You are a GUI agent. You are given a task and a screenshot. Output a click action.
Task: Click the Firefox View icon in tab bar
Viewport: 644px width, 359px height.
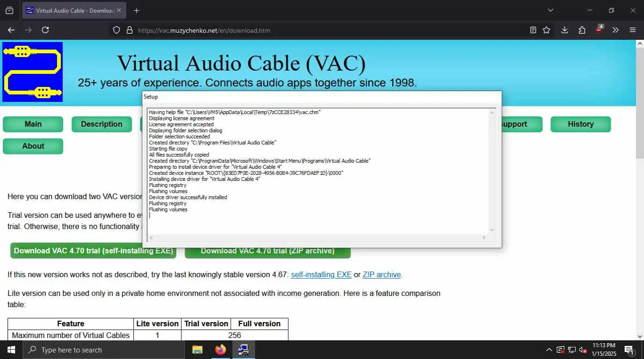[x=9, y=10]
